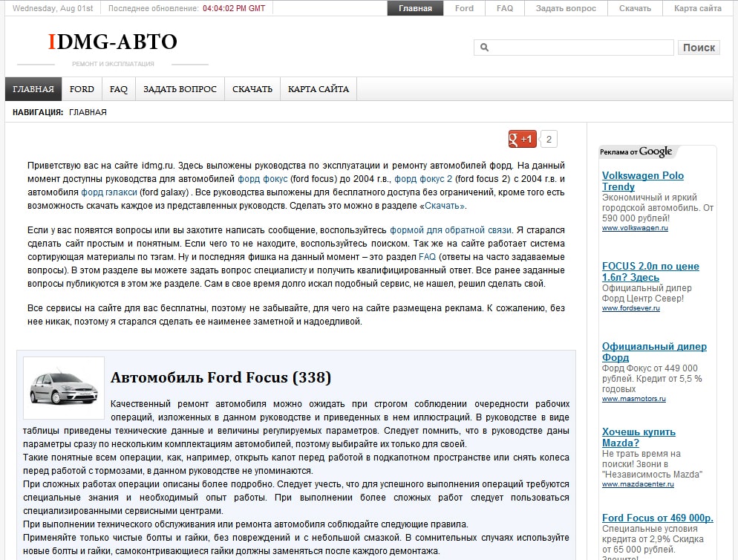This screenshot has width=738, height=560.
Task: Visit www.mazdacenter.ru ad URL
Action: pos(638,484)
